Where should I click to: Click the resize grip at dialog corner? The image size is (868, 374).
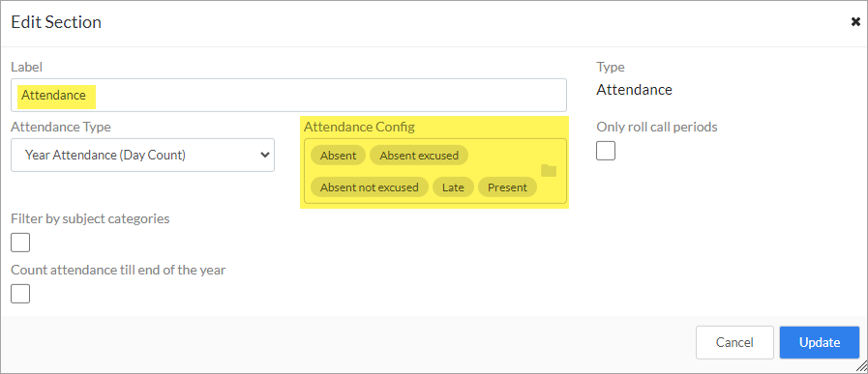coord(861,367)
